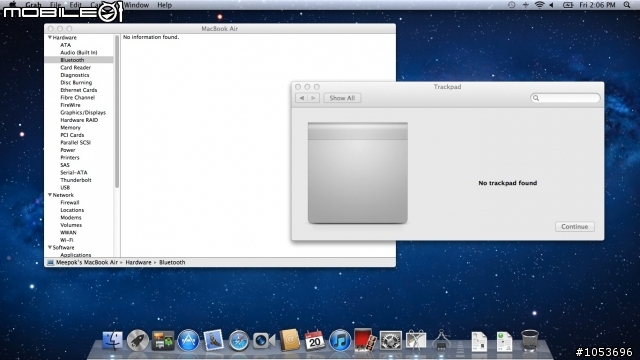Launch Launchpad rocket icon in dock
This screenshot has width=640, height=360.
pyautogui.click(x=138, y=340)
